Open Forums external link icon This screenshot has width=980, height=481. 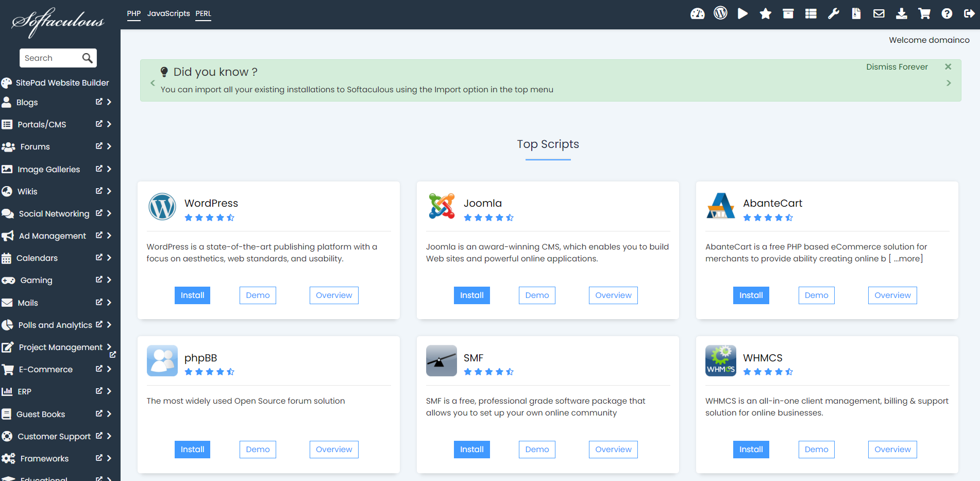tap(99, 146)
